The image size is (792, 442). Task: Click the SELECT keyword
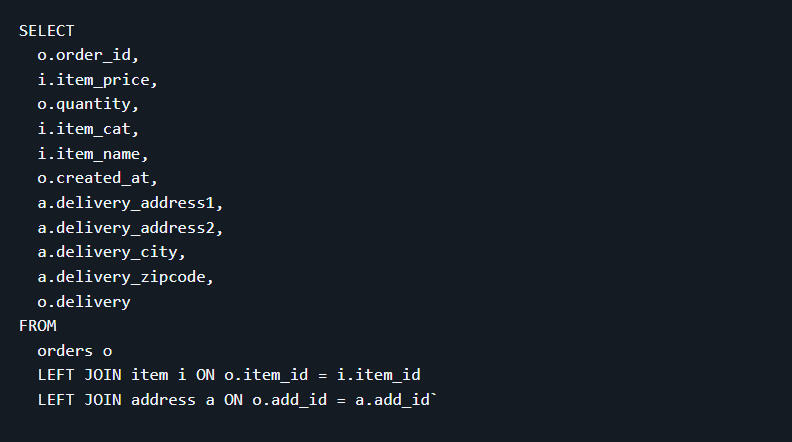(x=46, y=31)
